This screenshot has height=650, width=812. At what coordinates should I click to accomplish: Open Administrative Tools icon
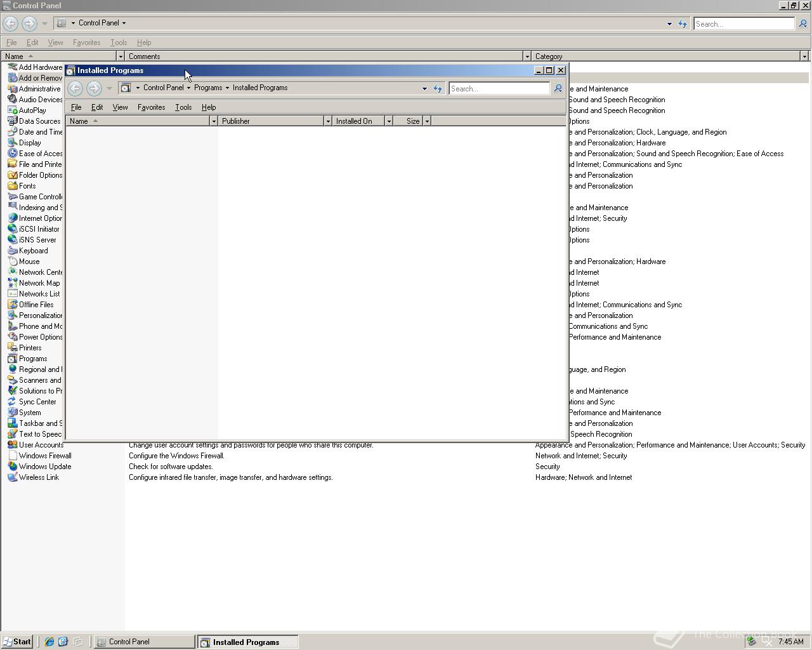[x=12, y=89]
